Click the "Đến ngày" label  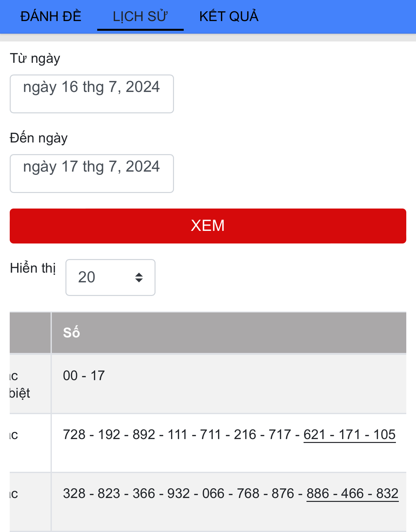(39, 138)
